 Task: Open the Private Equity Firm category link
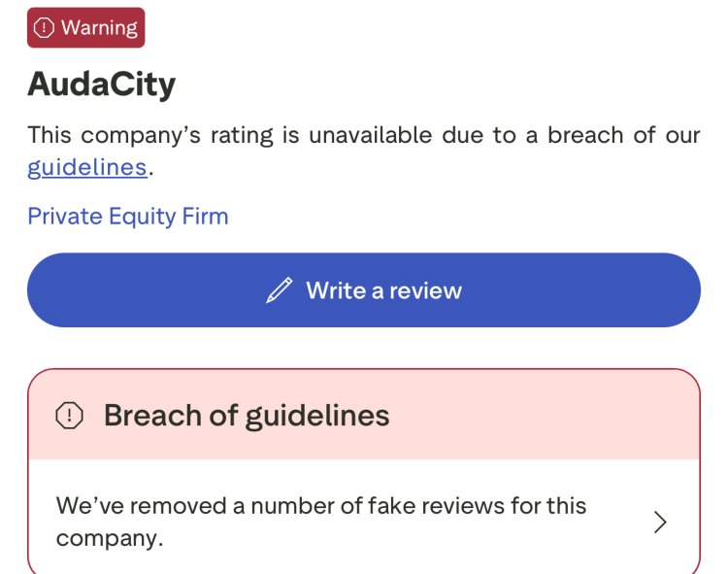pos(128,217)
